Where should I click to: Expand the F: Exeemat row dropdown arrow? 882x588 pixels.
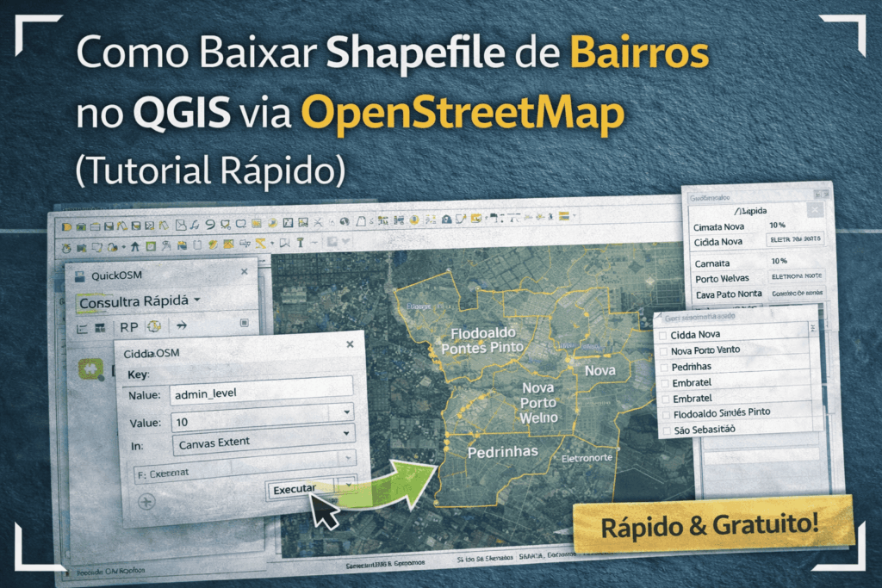pyautogui.click(x=348, y=458)
